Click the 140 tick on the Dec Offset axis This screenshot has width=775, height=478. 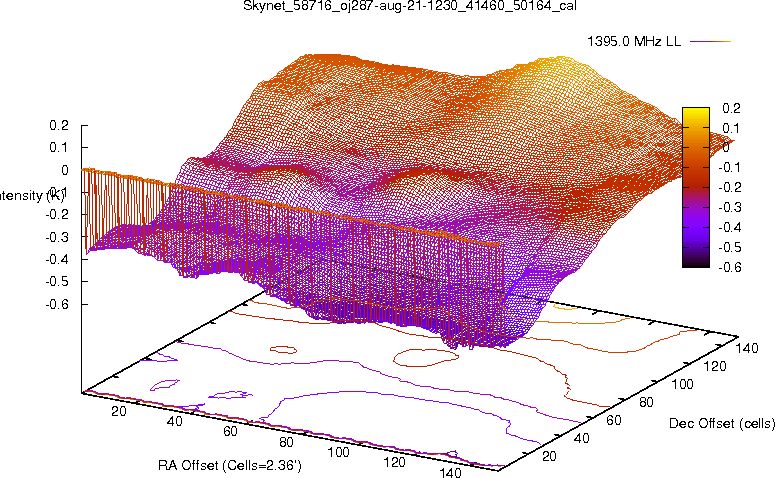pos(747,348)
